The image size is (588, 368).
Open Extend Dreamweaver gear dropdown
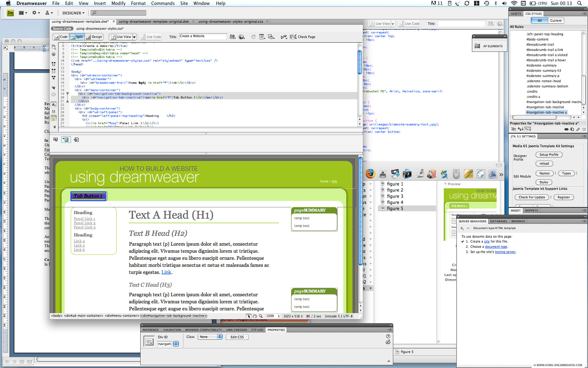(36, 13)
